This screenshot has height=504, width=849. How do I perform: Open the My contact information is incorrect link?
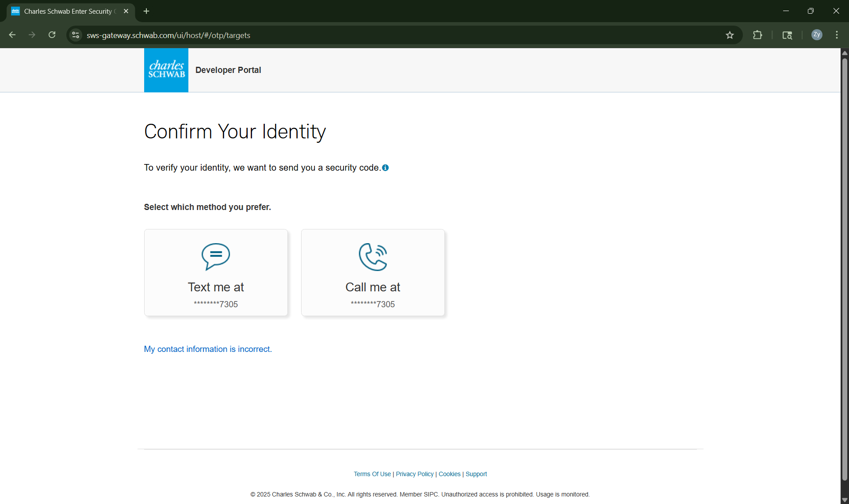coord(208,349)
